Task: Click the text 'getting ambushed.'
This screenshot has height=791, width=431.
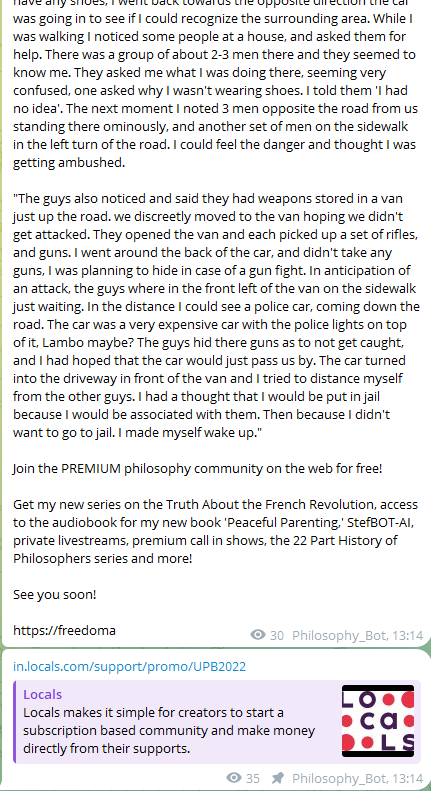Action: (69, 163)
